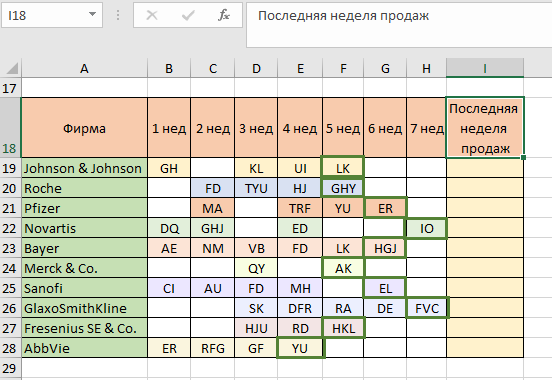Click the 'Последняя неделя продаж' cell
Viewport: 552px width, 380px height.
tap(485, 128)
